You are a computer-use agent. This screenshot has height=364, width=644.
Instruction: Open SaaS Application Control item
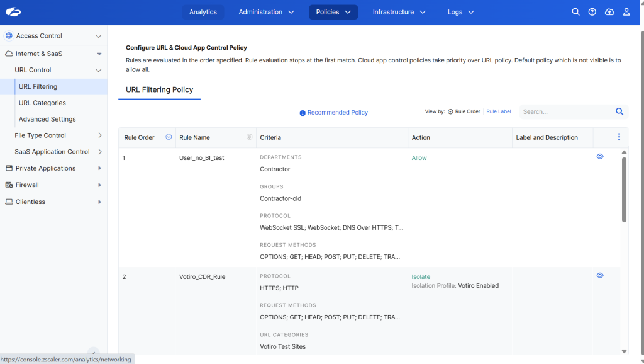pyautogui.click(x=52, y=152)
